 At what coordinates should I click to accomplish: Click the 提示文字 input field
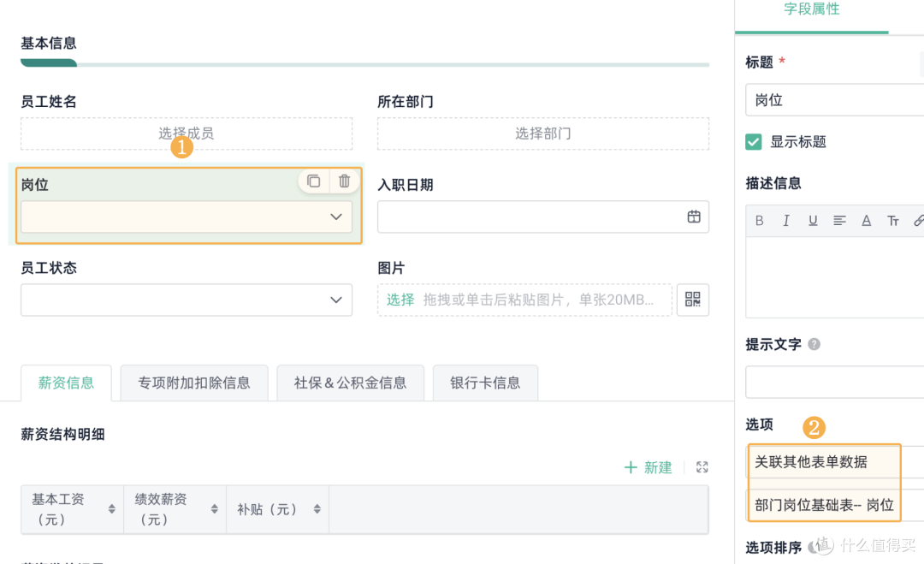(834, 382)
